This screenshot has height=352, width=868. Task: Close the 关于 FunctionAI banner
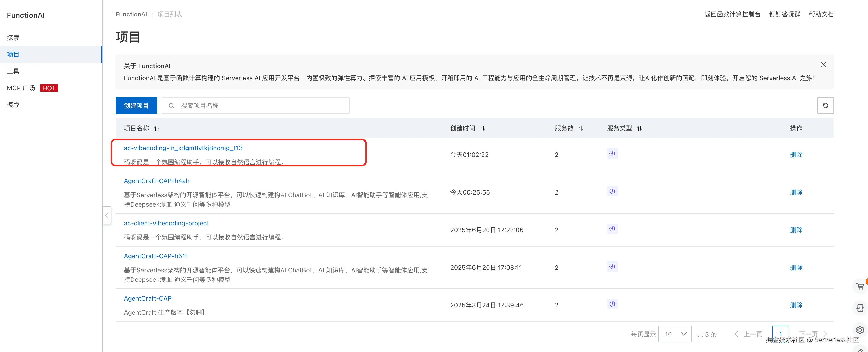(x=823, y=65)
